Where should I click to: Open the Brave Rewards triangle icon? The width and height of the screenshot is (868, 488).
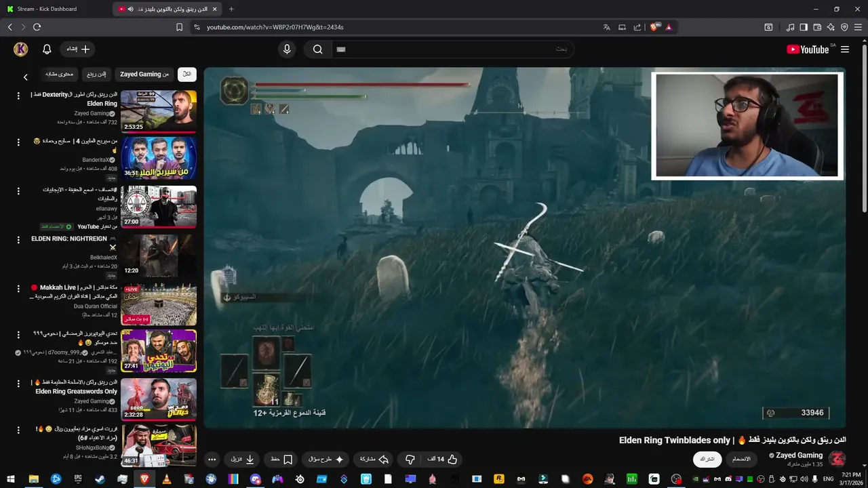tap(669, 27)
